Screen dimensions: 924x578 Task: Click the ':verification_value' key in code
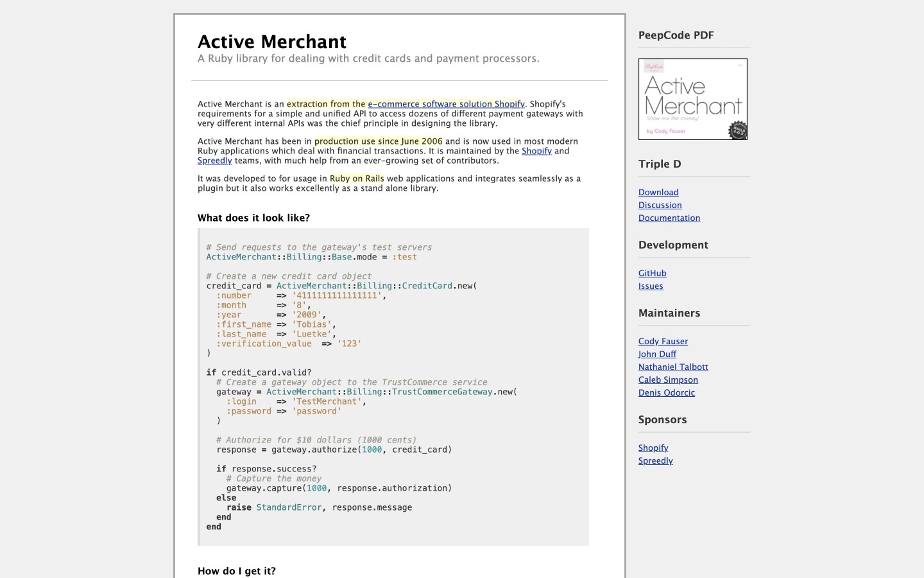tap(264, 344)
